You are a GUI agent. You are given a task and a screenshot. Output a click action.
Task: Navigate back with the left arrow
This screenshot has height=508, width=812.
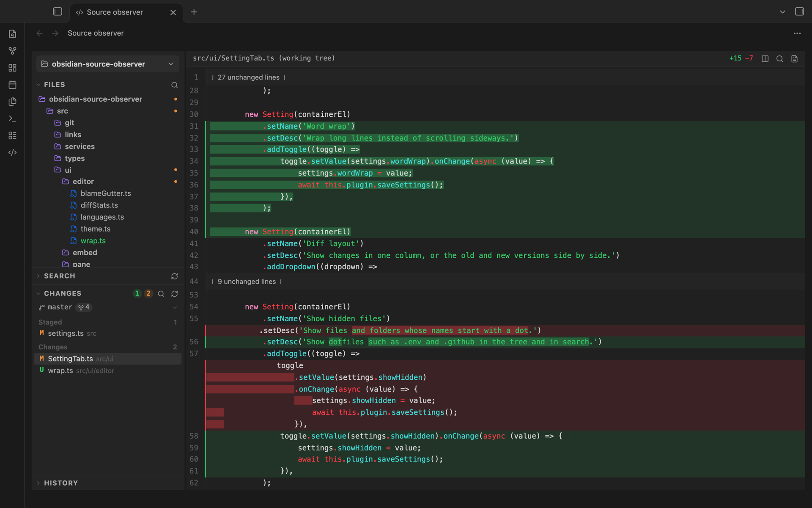(39, 33)
